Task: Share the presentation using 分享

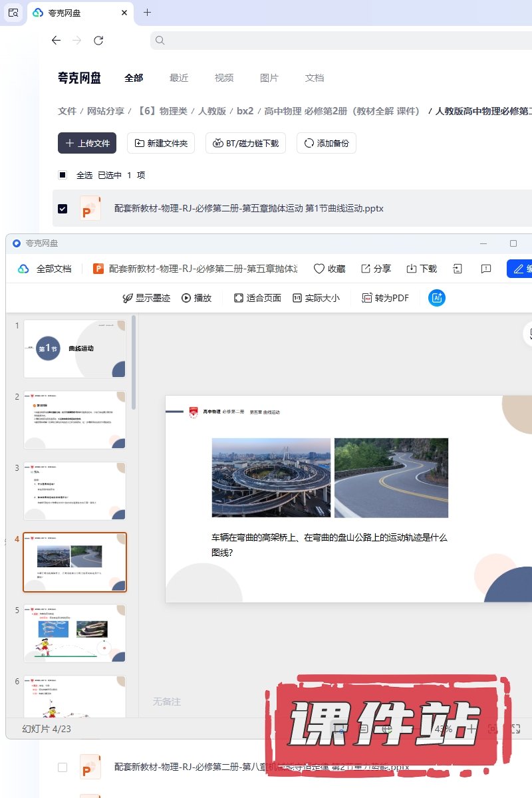Action: coord(376,269)
